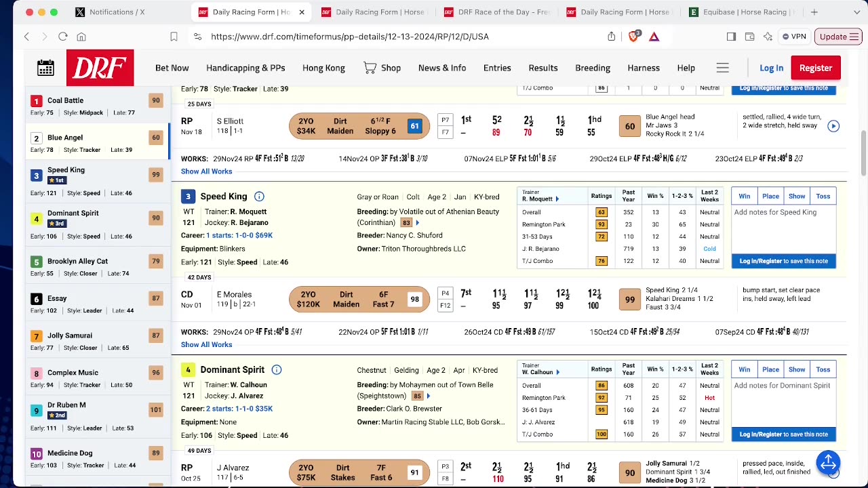Screen dimensions: 868x488
Task: Open the hamburger menu icon
Action: pos(722,68)
